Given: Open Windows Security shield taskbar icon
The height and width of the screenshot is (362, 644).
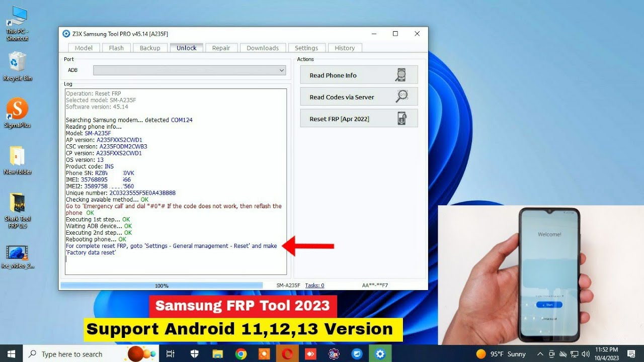Looking at the screenshot, I should [195, 354].
